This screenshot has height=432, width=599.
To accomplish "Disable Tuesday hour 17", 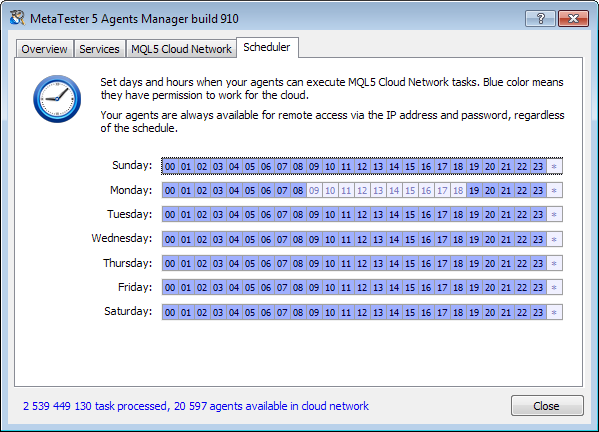I will (442, 215).
